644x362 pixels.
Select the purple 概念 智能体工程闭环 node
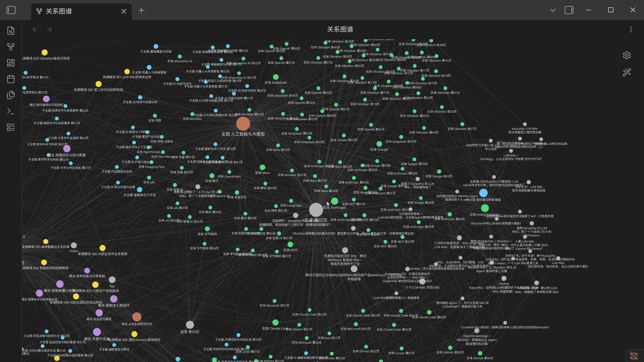coord(114,299)
